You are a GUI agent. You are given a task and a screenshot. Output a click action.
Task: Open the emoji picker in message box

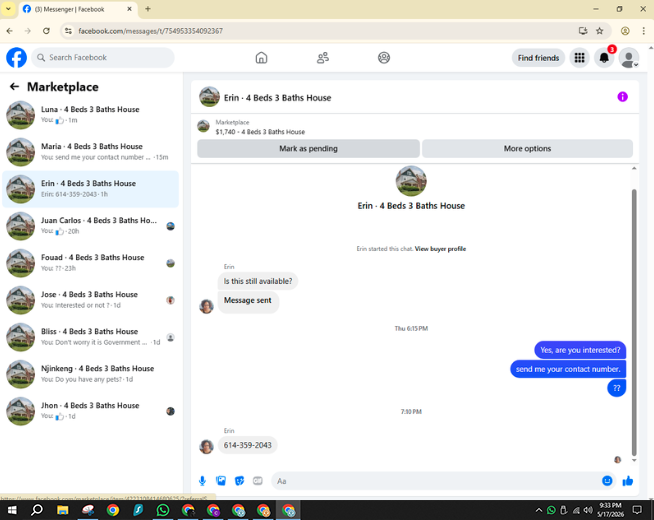607,481
